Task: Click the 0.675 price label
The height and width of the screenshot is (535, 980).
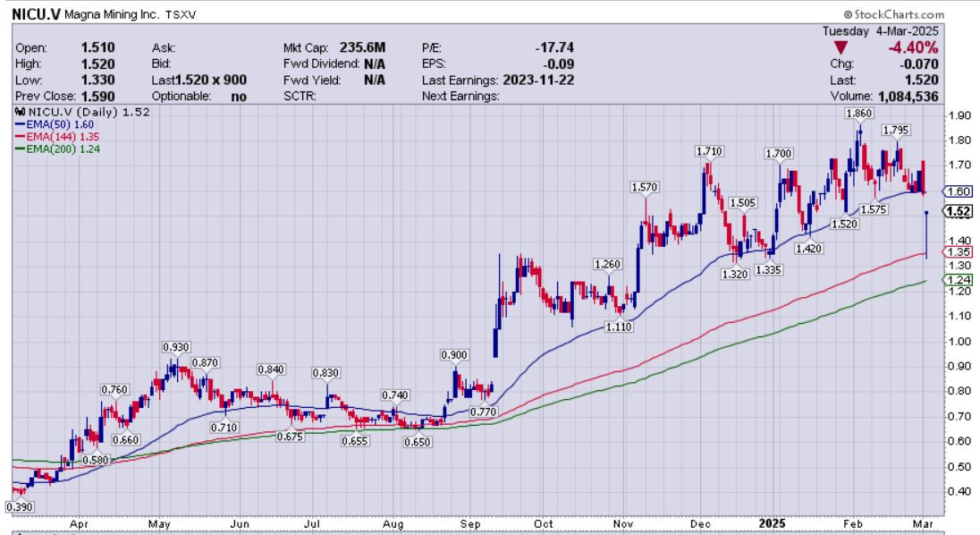Action: click(290, 437)
